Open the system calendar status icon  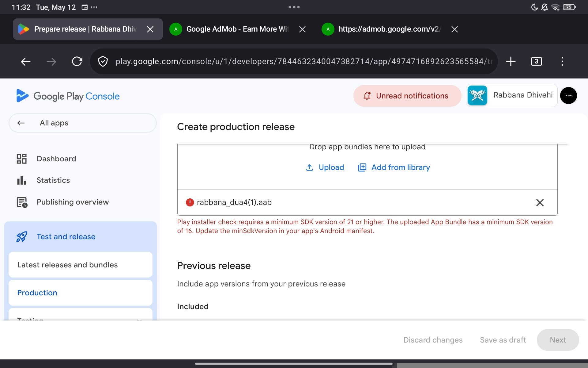(x=85, y=7)
